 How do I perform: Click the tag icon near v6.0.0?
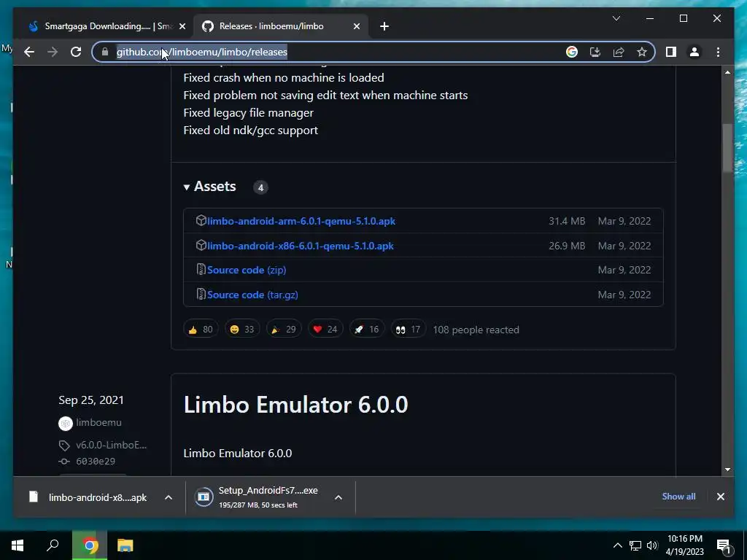click(64, 446)
